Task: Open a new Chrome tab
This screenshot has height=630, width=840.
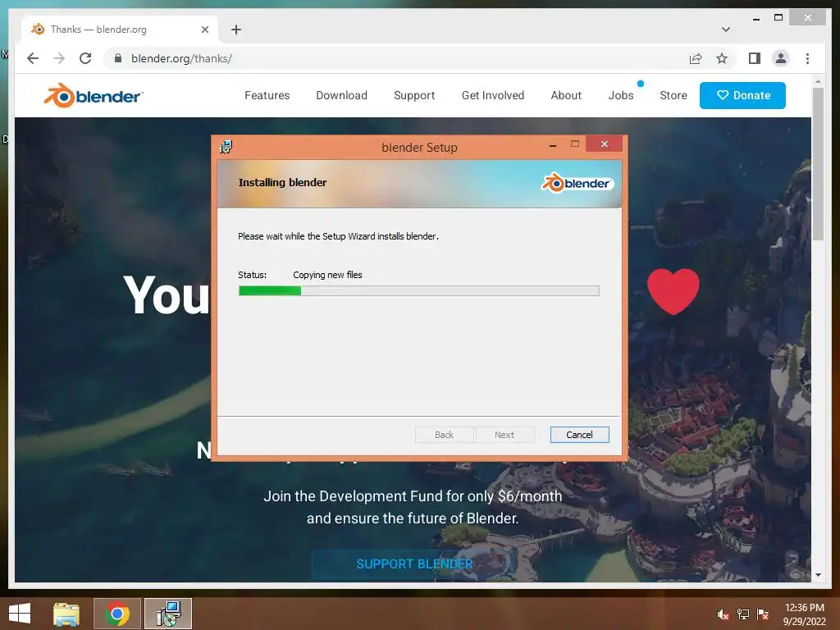Action: 236,30
